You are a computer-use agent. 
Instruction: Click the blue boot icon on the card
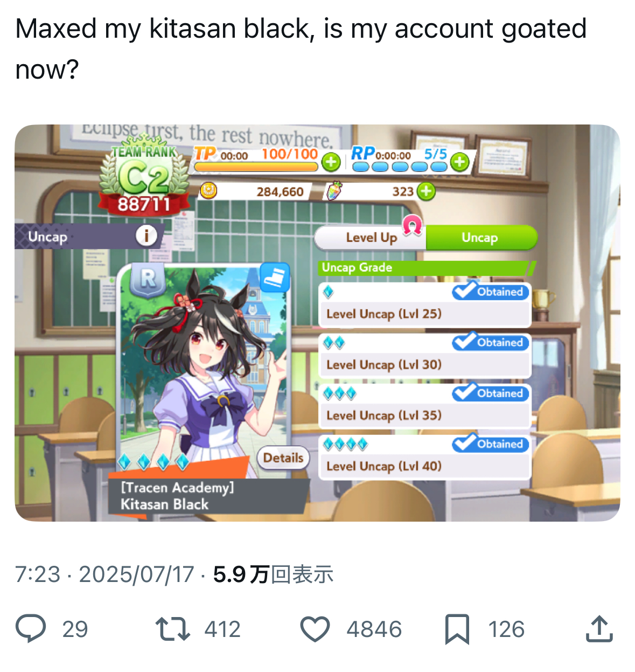pos(275,278)
